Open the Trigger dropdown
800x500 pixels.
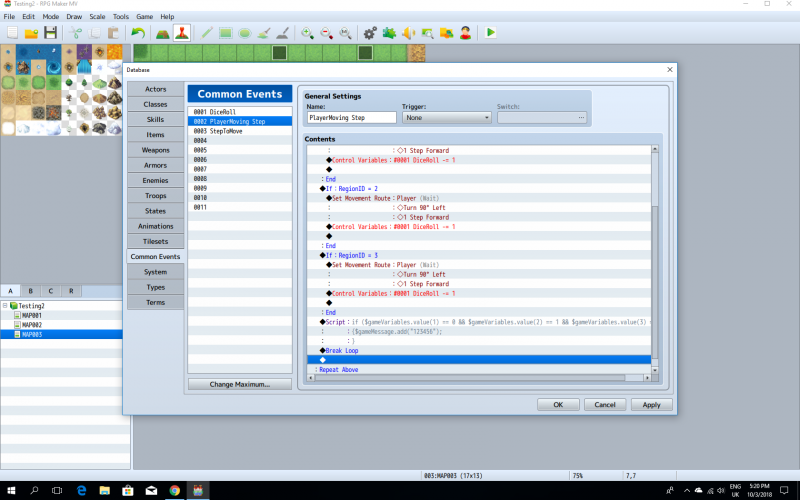[x=446, y=117]
